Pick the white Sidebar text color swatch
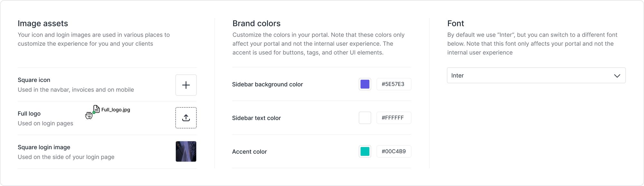The image size is (644, 186). pyautogui.click(x=365, y=118)
